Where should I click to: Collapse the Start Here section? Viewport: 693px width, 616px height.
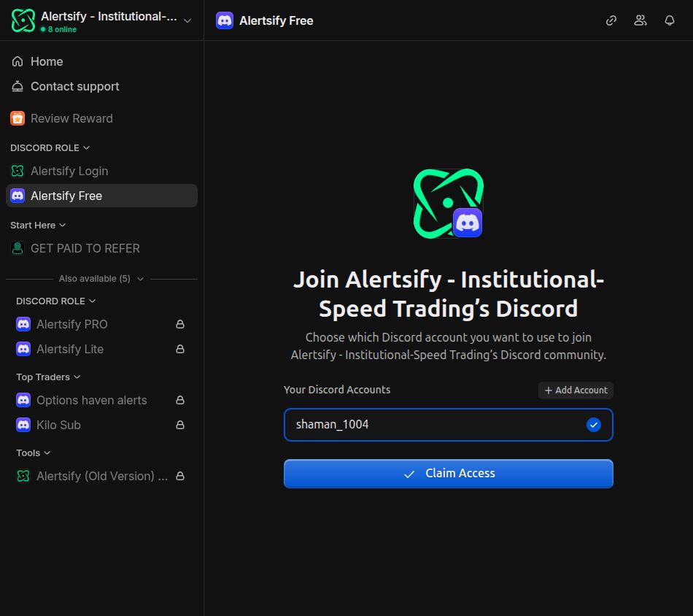pos(38,225)
